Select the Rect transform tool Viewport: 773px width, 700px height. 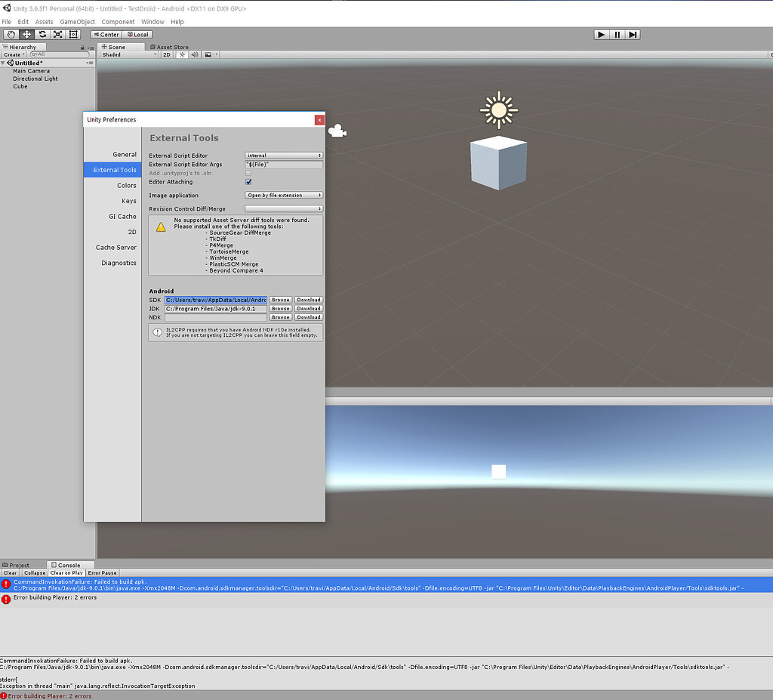(72, 34)
